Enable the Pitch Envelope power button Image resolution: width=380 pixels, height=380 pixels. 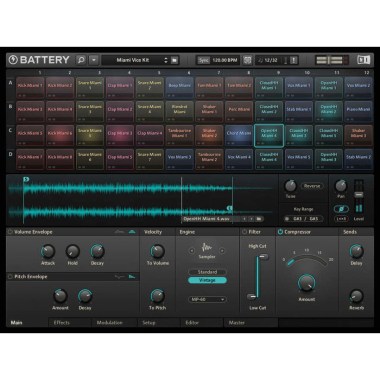click(x=10, y=277)
